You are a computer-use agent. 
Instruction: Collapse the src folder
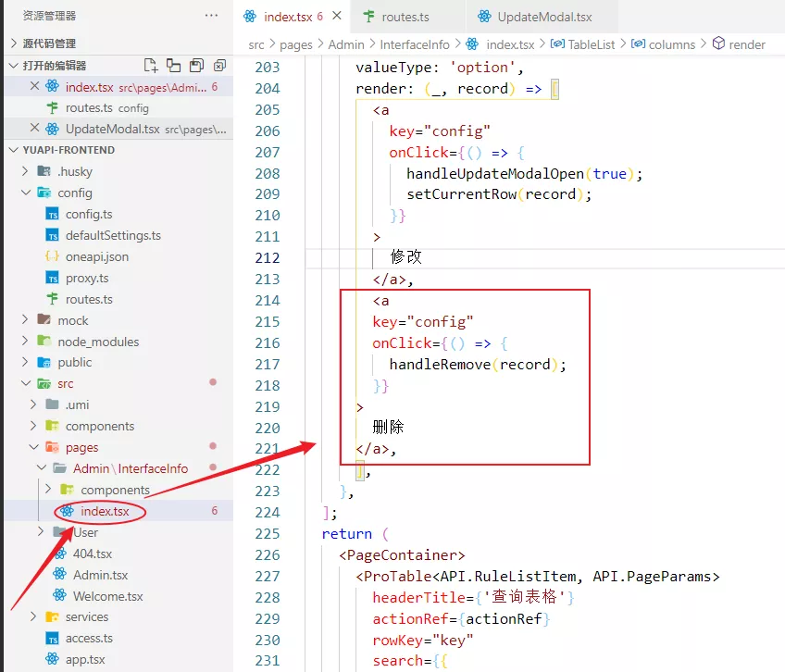[x=26, y=383]
